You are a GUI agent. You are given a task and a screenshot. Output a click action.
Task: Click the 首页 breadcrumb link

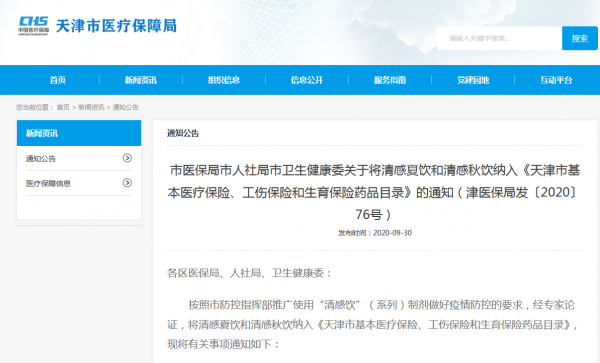coord(63,107)
